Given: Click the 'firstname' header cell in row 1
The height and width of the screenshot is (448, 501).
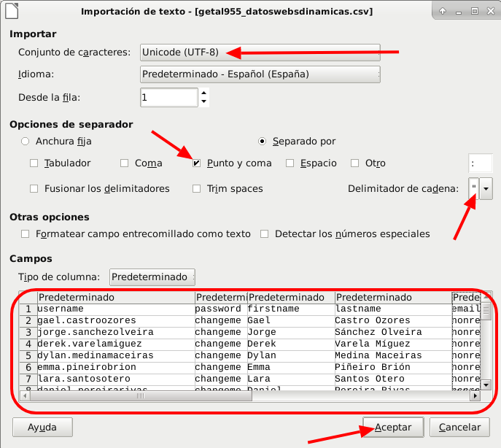Looking at the screenshot, I should pyautogui.click(x=291, y=309).
